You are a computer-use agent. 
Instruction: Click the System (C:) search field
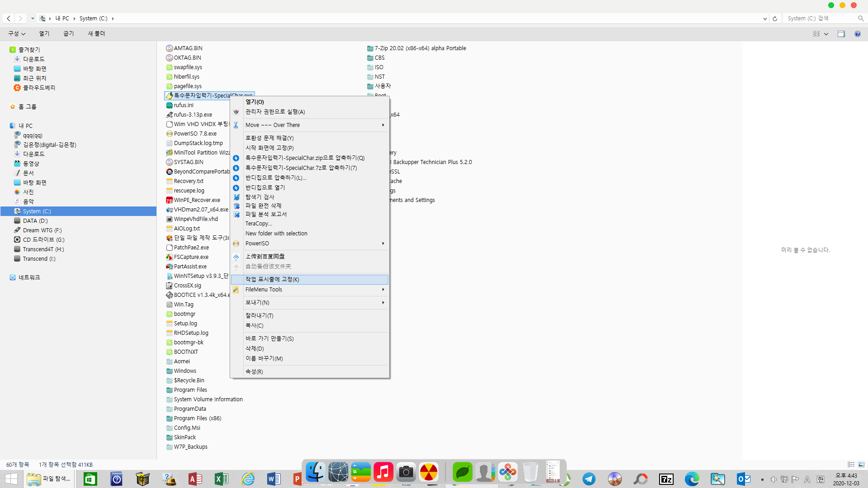coord(821,19)
